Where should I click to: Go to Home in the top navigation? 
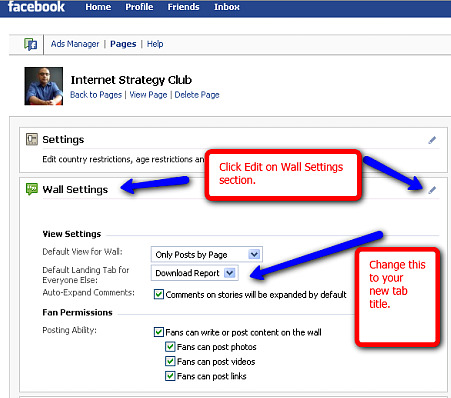tap(98, 7)
